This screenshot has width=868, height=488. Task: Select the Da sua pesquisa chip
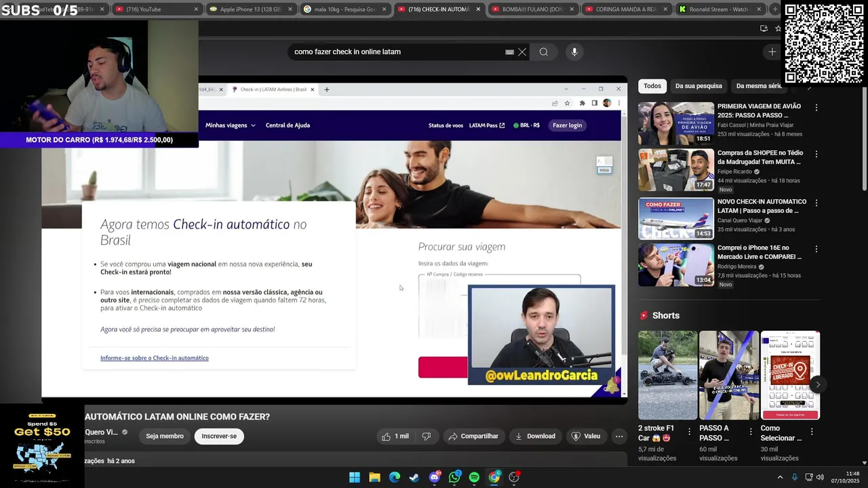click(x=698, y=86)
